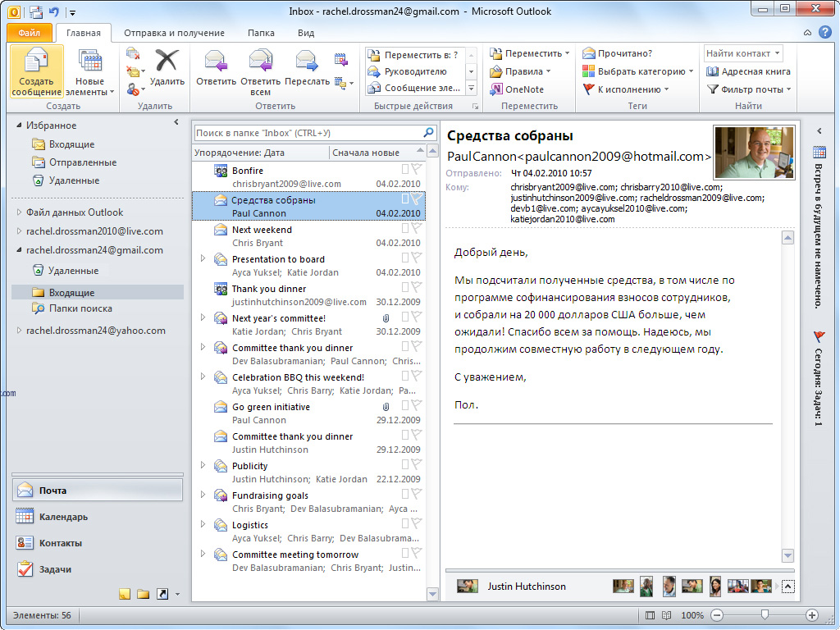The width and height of the screenshot is (840, 630).
Task: Expand the rachel.drossman24@yahoo.com account tree
Action: (20, 331)
